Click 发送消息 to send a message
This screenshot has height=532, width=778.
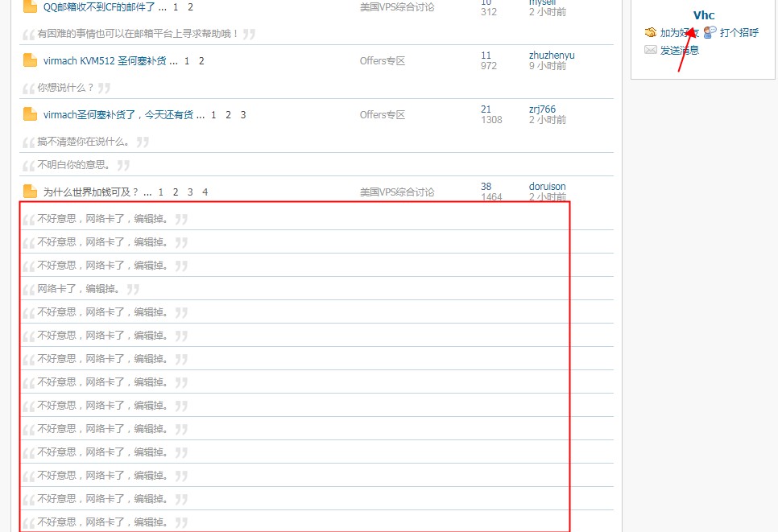(679, 50)
